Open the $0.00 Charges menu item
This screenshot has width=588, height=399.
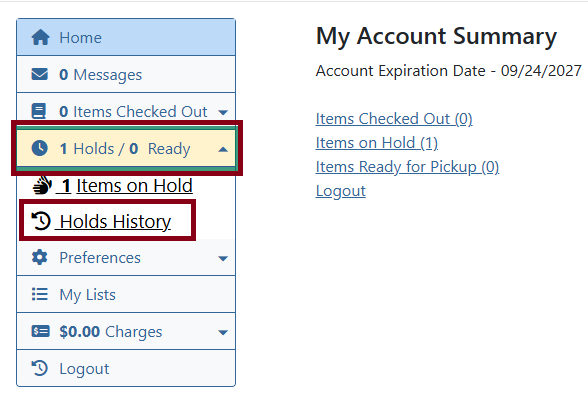pos(126,332)
